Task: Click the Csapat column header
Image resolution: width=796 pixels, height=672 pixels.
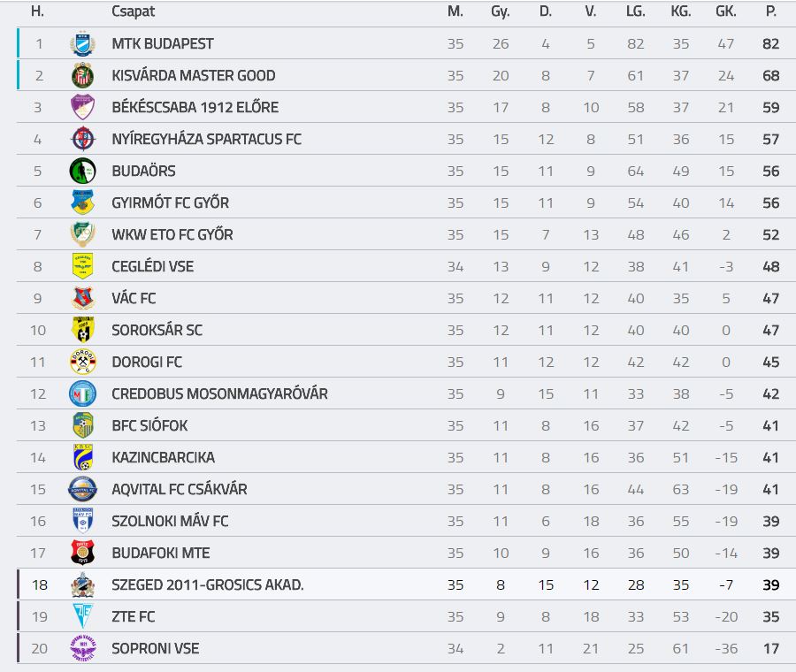Action: point(133,11)
